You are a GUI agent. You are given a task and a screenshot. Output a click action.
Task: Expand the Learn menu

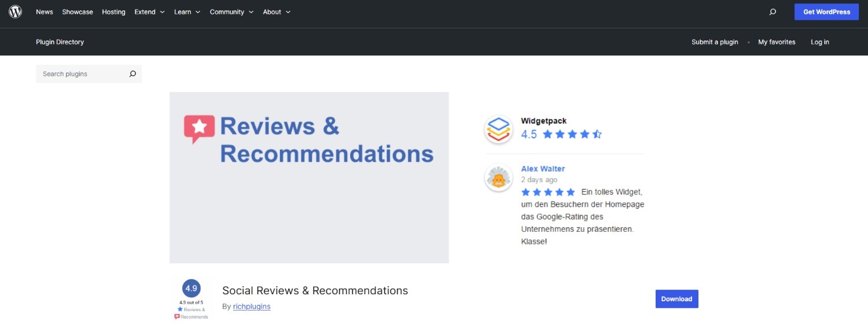click(187, 12)
